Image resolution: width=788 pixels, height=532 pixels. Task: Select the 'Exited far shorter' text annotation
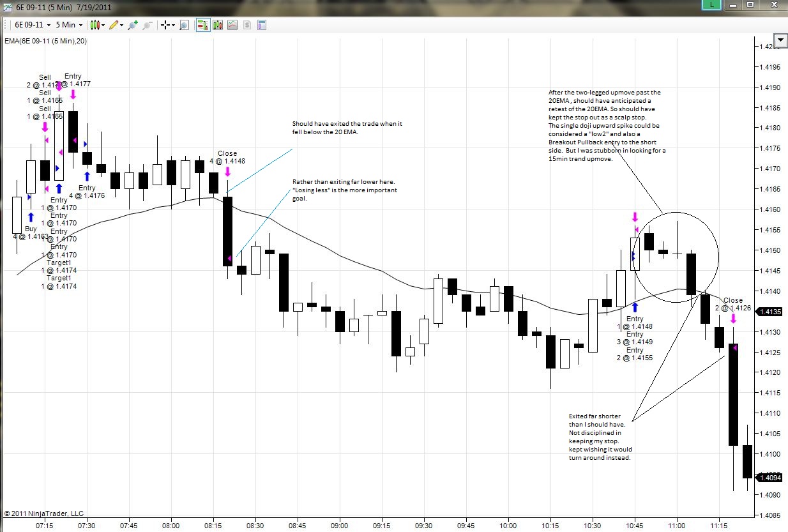coord(600,436)
